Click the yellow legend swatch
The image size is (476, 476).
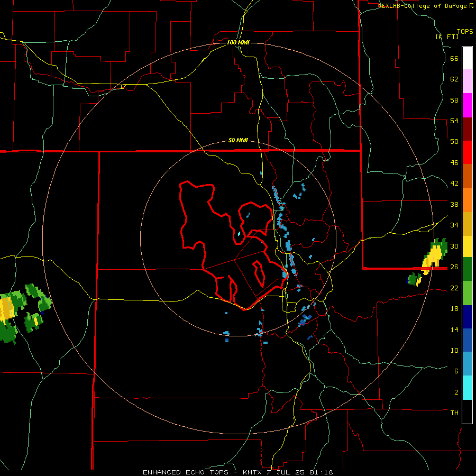467,246
